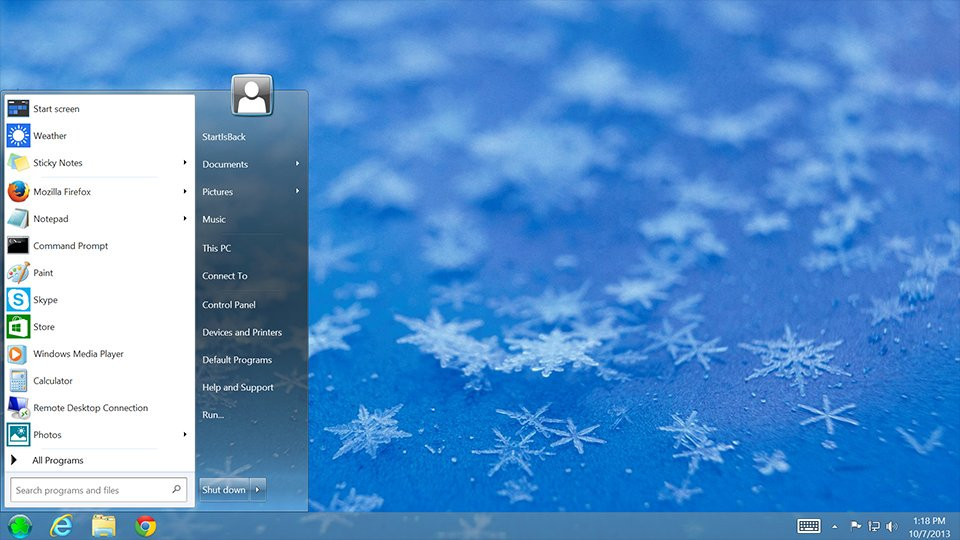Click the Action Center flag icon
Image resolution: width=960 pixels, height=540 pixels.
(856, 526)
